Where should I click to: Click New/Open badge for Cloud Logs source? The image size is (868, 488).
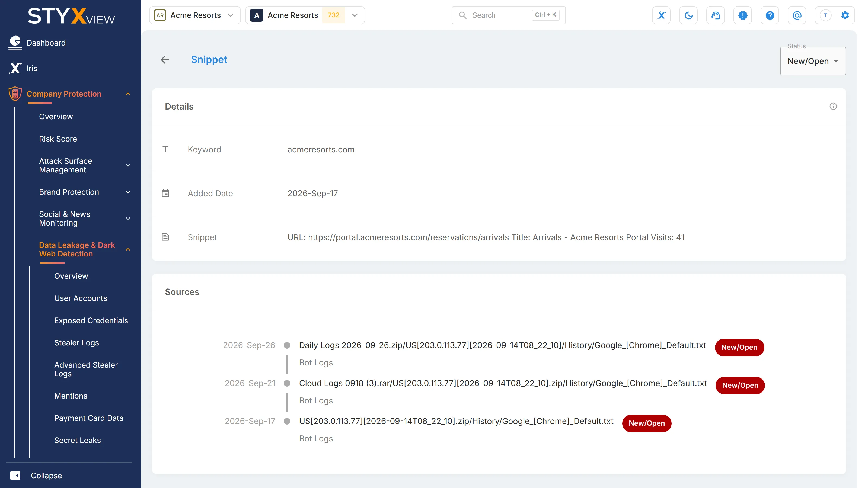(x=740, y=385)
